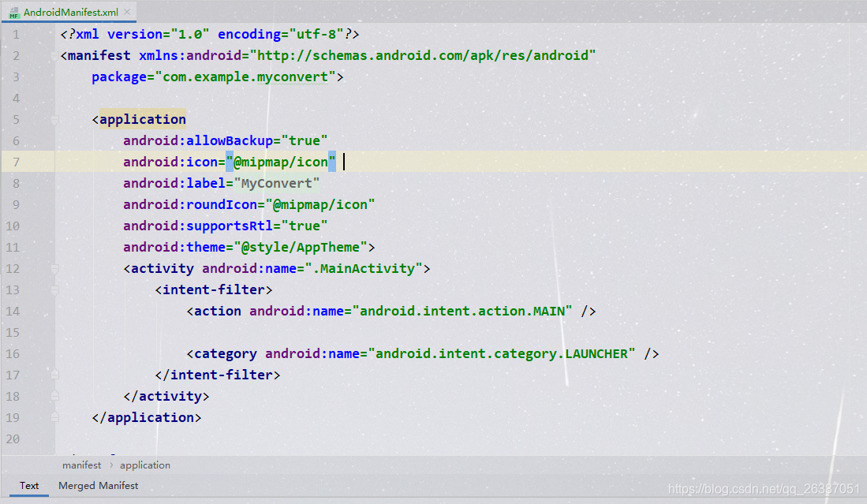The image size is (867, 504).
Task: Click ".MainActivity" name value
Action: tap(364, 269)
